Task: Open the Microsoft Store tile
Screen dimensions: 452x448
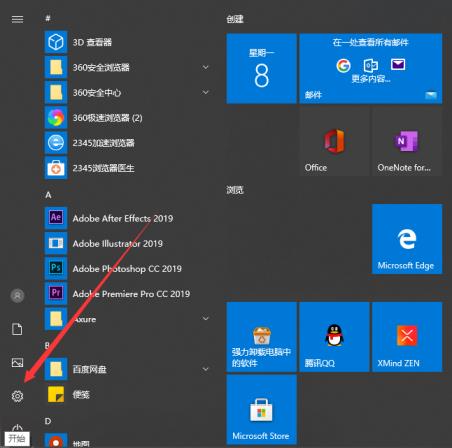Action: pos(261,410)
